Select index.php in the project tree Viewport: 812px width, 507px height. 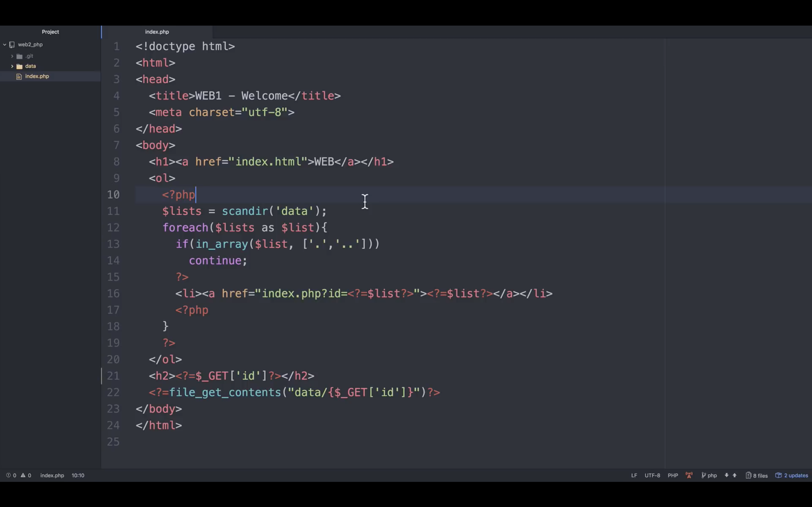37,76
